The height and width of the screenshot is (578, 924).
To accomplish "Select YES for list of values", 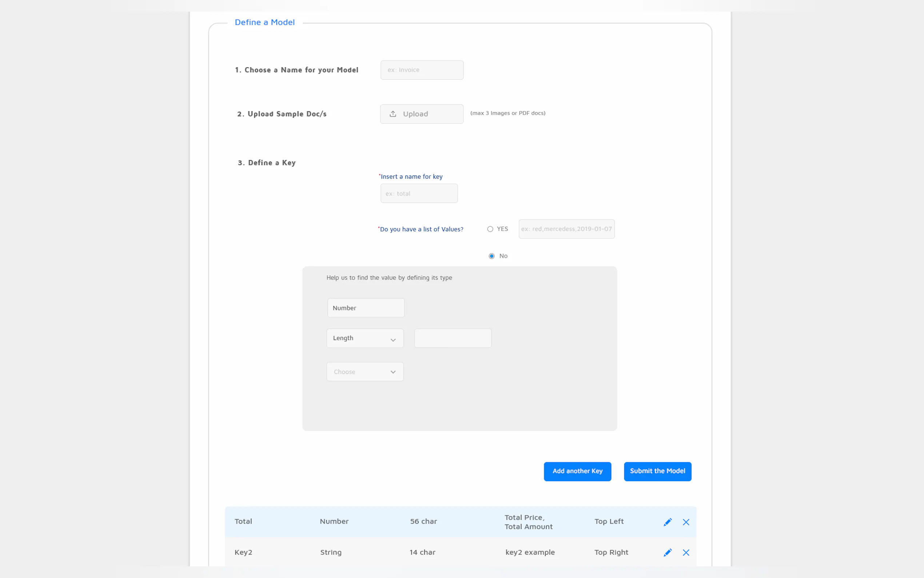I will 490,229.
